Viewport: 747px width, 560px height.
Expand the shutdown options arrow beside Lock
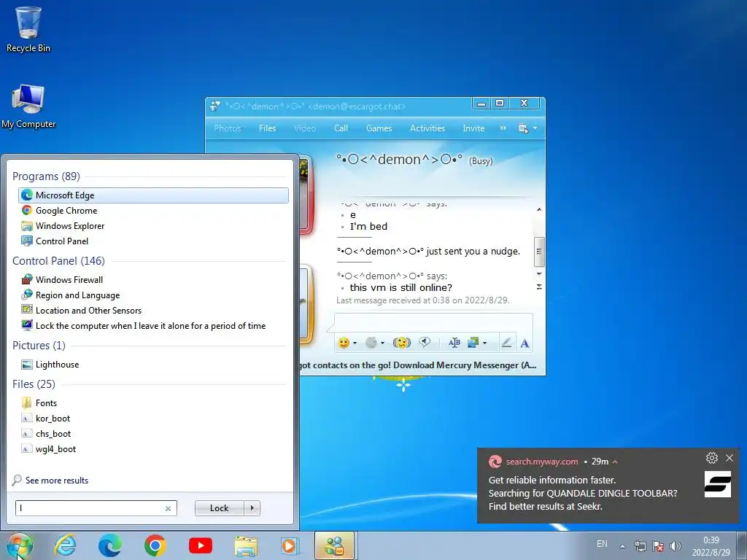[252, 508]
